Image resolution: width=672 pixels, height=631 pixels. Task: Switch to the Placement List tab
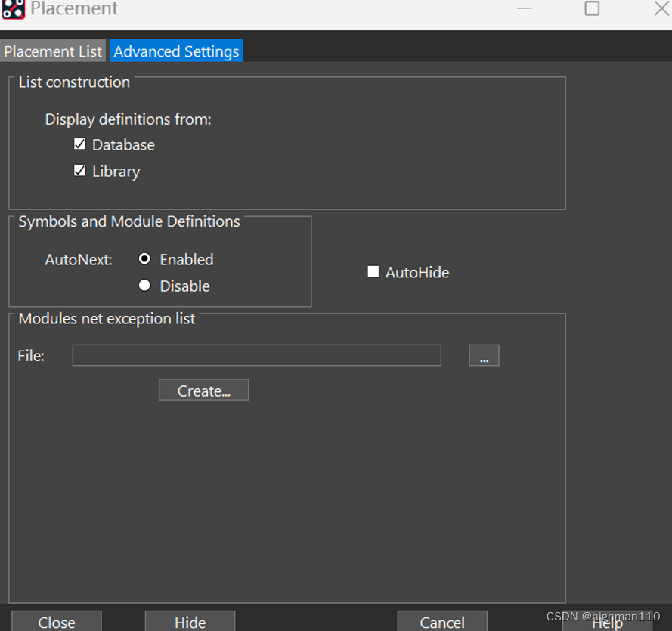click(53, 51)
